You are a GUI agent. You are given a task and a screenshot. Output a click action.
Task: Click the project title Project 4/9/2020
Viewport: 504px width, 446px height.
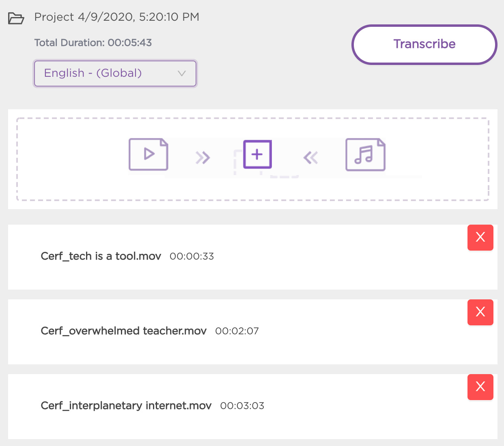(117, 17)
